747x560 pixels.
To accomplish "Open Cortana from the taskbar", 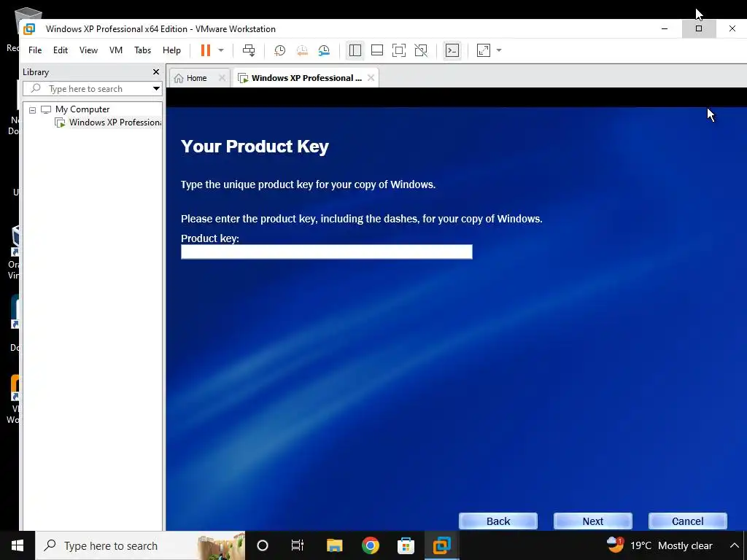I will point(263,545).
